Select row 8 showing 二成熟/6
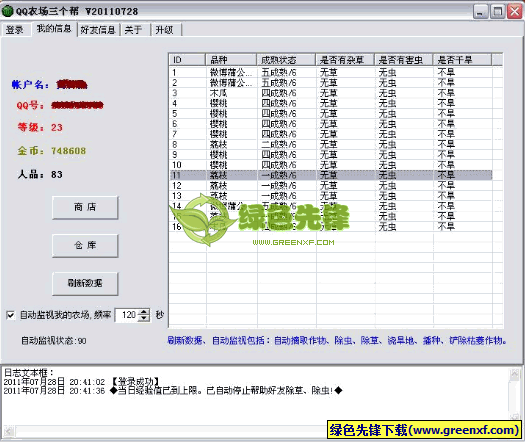Viewport: 525px width, 442px height. point(331,144)
